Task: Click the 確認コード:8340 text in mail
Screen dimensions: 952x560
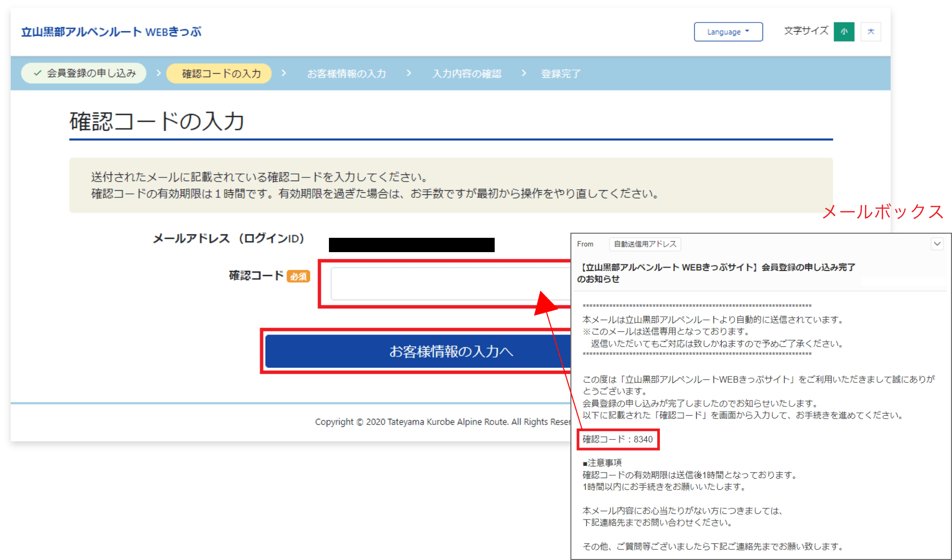Action: tap(617, 439)
